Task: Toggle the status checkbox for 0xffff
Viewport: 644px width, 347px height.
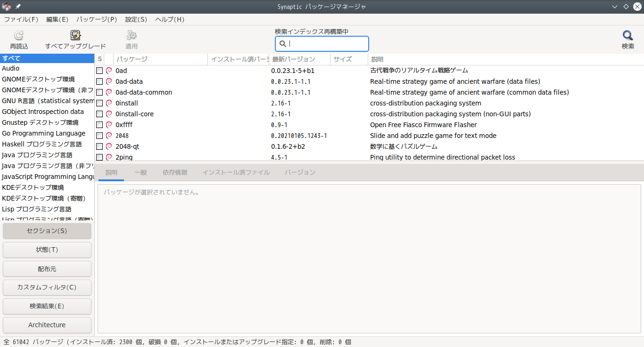Action: (99, 125)
